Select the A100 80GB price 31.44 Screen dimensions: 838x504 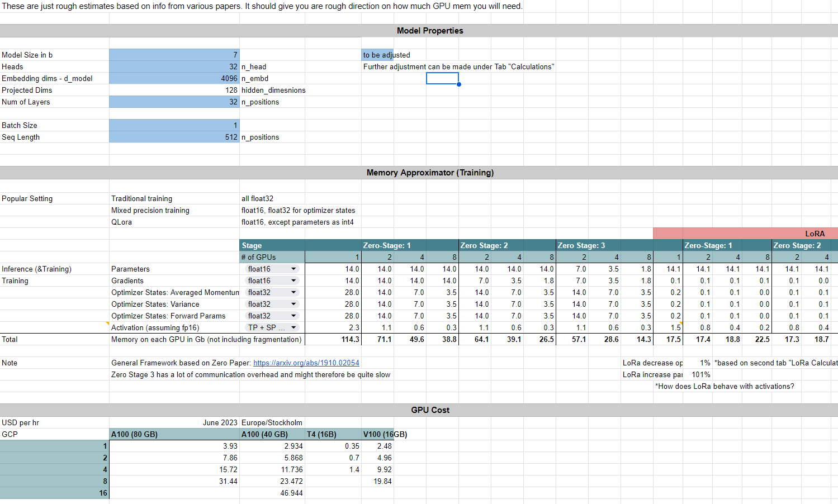coord(174,481)
